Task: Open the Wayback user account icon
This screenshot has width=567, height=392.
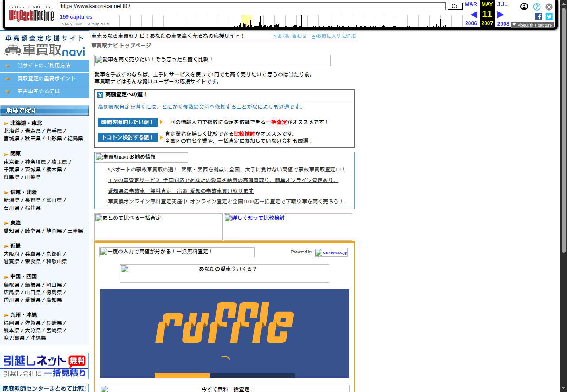Action: pyautogui.click(x=524, y=7)
